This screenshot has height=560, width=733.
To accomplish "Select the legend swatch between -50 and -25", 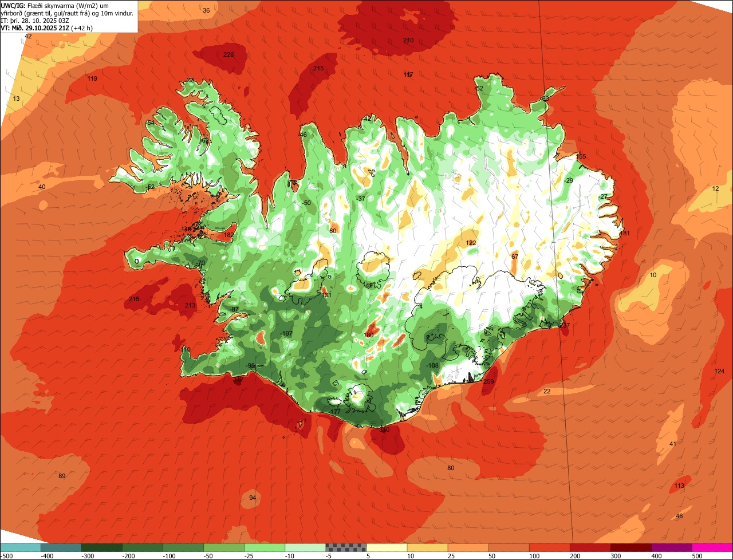I will pos(224,547).
